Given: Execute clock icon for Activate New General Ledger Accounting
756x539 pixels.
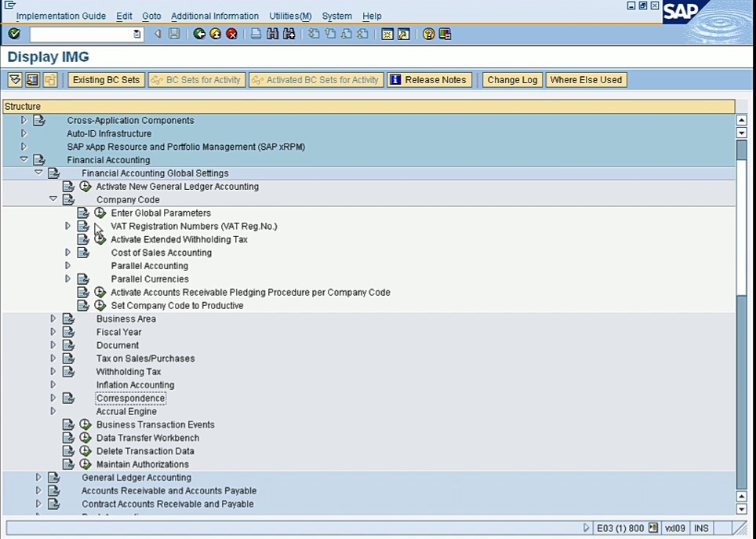Looking at the screenshot, I should (x=85, y=186).
